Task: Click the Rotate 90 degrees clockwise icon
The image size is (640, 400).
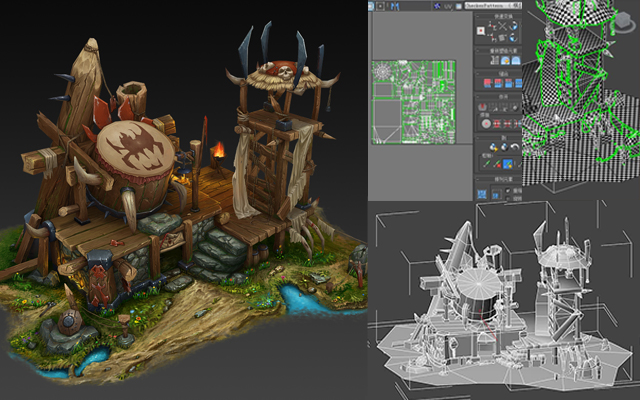Action: click(x=514, y=26)
